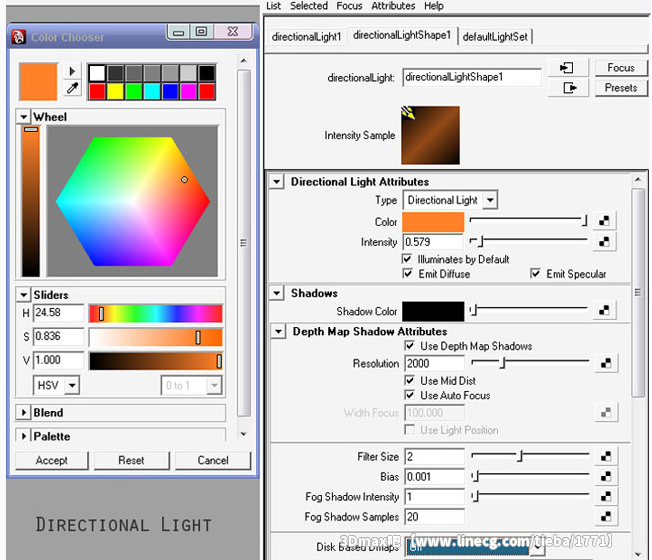Toggle Use Depth Map Shadows checkbox
The image size is (652, 560).
pos(410,346)
